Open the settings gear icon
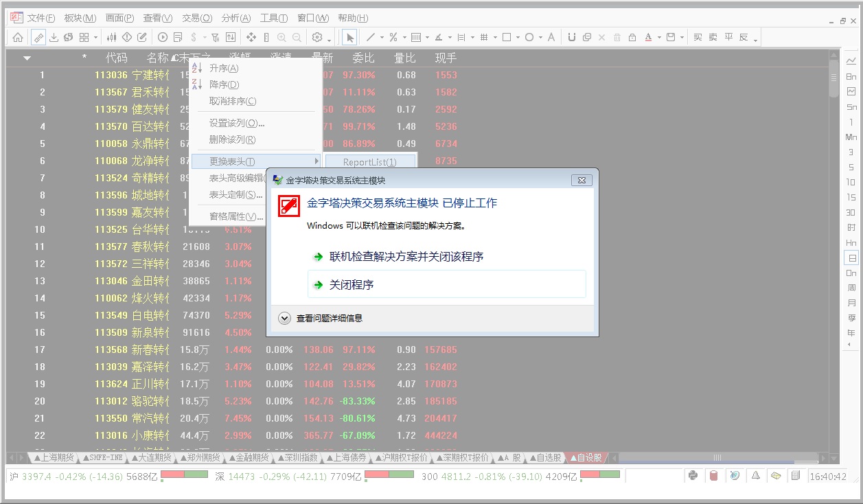The image size is (863, 504). pos(317,37)
